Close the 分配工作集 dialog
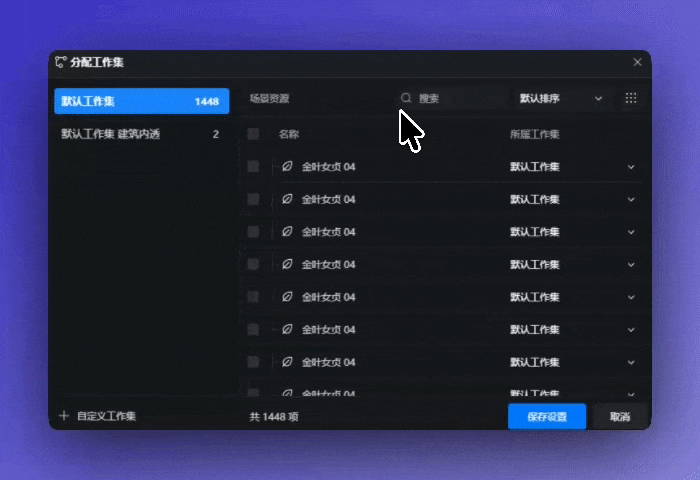 [637, 62]
